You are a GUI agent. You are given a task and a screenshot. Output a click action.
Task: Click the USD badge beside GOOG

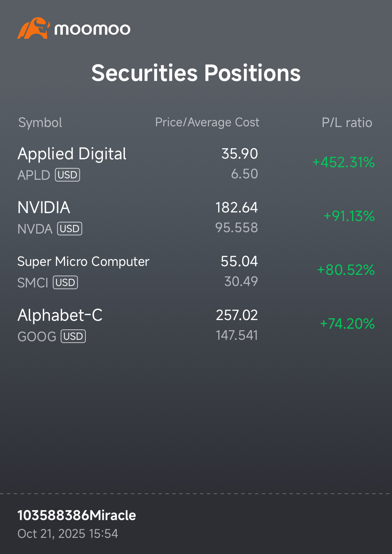click(73, 336)
